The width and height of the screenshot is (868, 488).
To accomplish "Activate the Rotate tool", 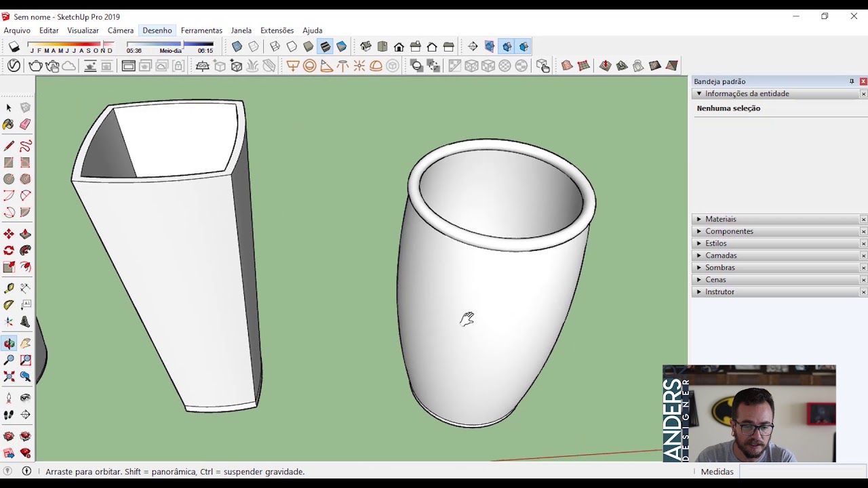I will click(9, 251).
